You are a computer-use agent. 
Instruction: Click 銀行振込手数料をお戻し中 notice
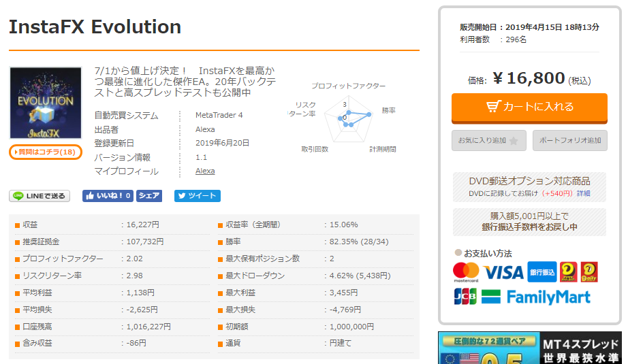click(529, 222)
